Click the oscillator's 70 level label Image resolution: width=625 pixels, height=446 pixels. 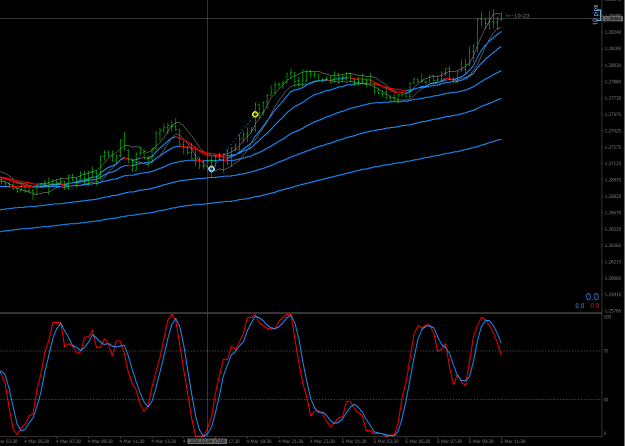pyautogui.click(x=607, y=351)
